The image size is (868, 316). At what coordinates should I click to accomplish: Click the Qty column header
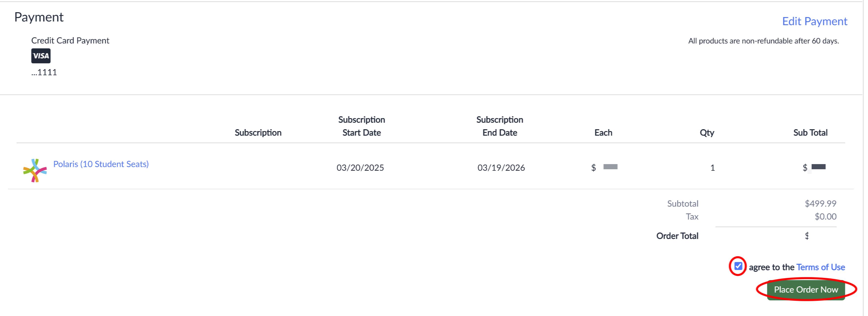click(x=707, y=133)
